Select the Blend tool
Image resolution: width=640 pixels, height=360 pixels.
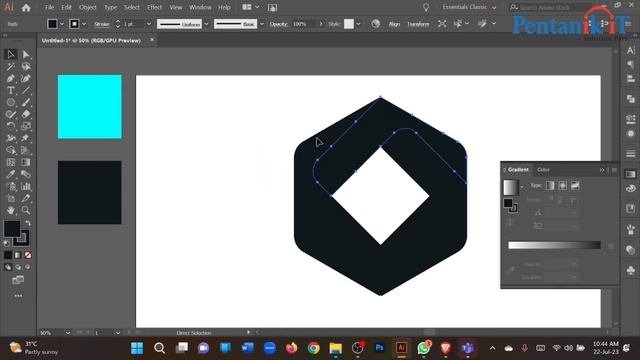pyautogui.click(x=26, y=174)
